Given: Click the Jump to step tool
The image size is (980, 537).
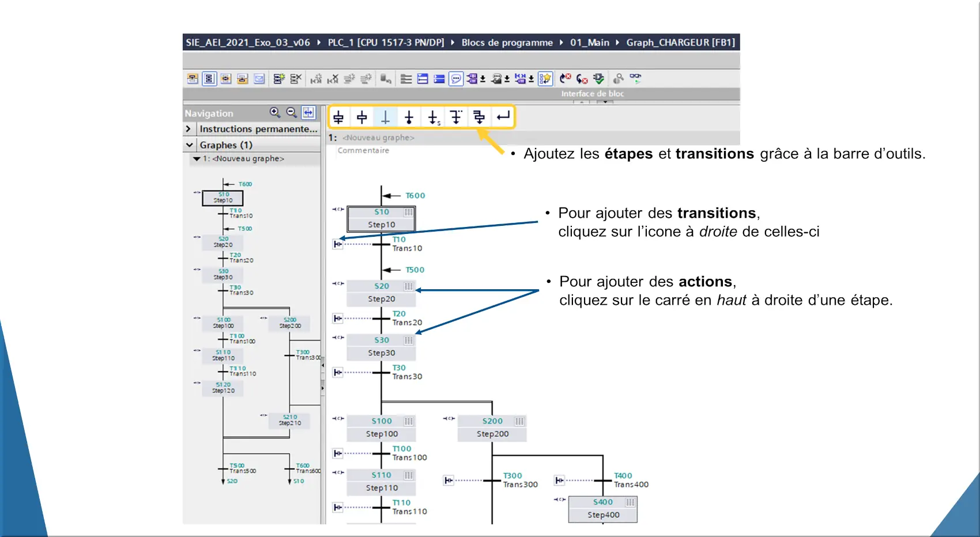Looking at the screenshot, I should (x=433, y=118).
